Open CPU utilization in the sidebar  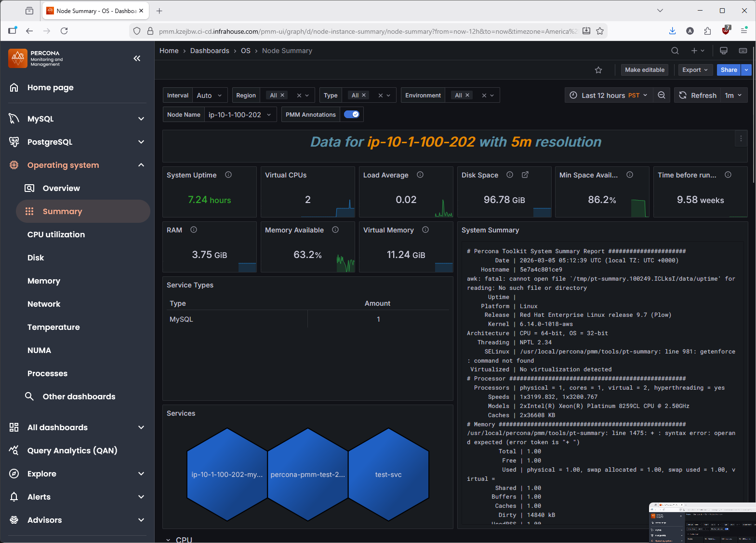pyautogui.click(x=56, y=234)
